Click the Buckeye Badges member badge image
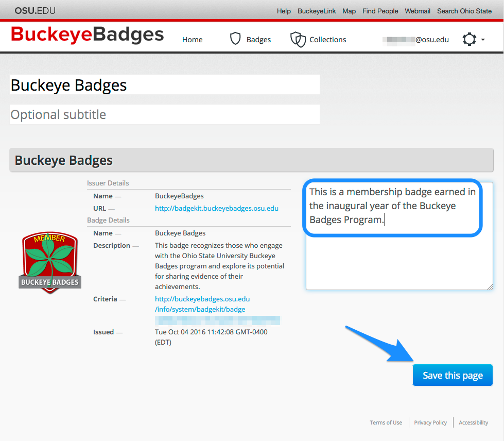This screenshot has height=441, width=504. pos(50,262)
